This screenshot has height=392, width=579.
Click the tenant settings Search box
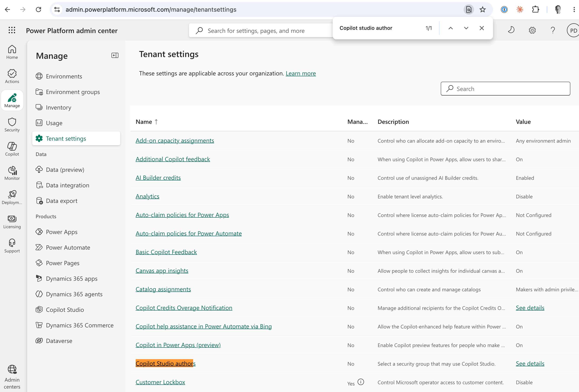505,89
